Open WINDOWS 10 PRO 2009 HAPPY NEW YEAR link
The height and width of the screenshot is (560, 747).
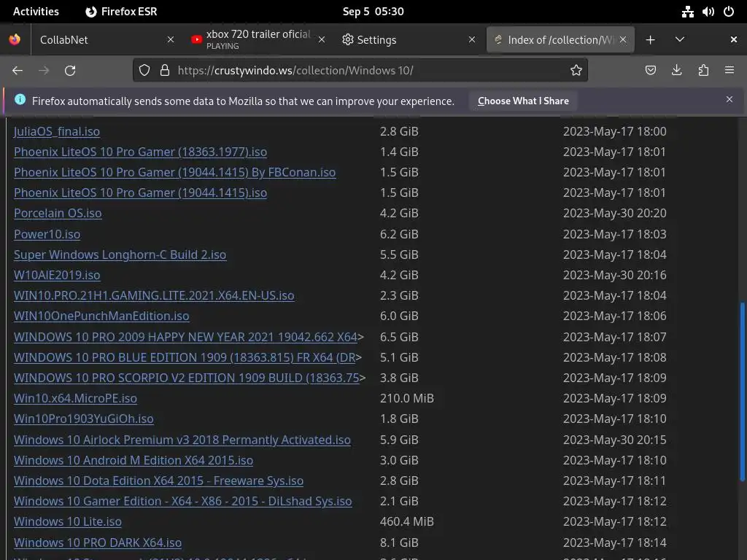pos(186,337)
